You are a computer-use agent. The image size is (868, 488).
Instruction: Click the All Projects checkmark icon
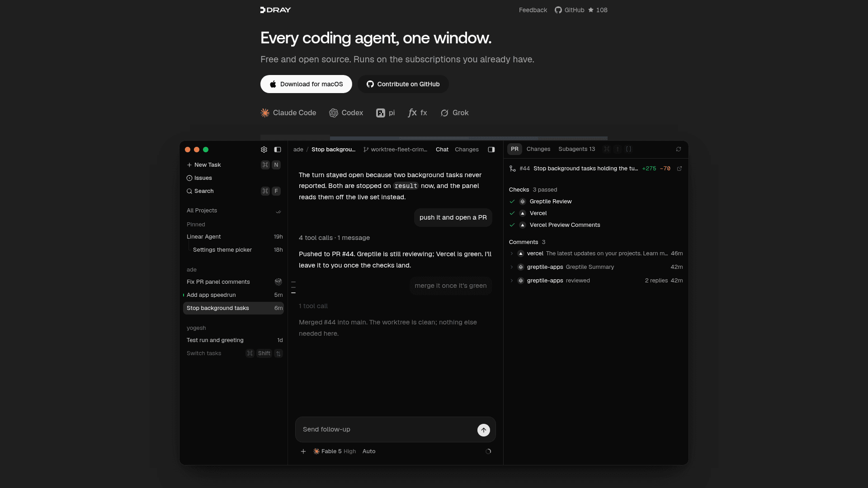pos(278,211)
